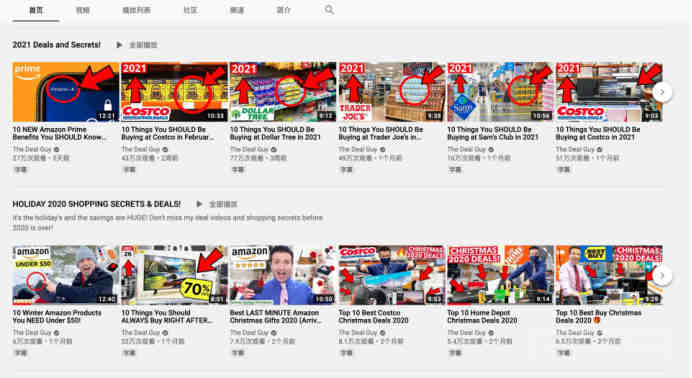Viewport: 692px width, 378px height.
Task: Play all Holiday 2020 Shopping Secrets videos
Action: (x=217, y=204)
